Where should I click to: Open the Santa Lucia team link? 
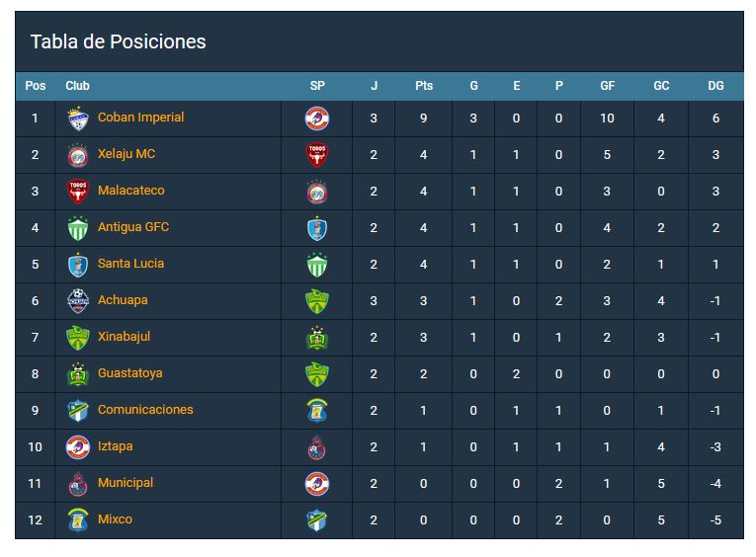130,263
